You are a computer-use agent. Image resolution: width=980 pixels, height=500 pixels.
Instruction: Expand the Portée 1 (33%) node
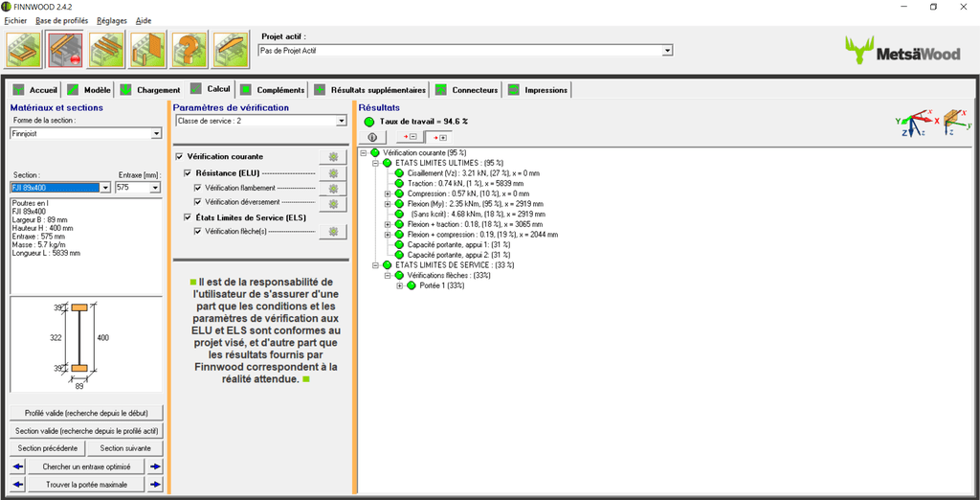[x=400, y=286]
